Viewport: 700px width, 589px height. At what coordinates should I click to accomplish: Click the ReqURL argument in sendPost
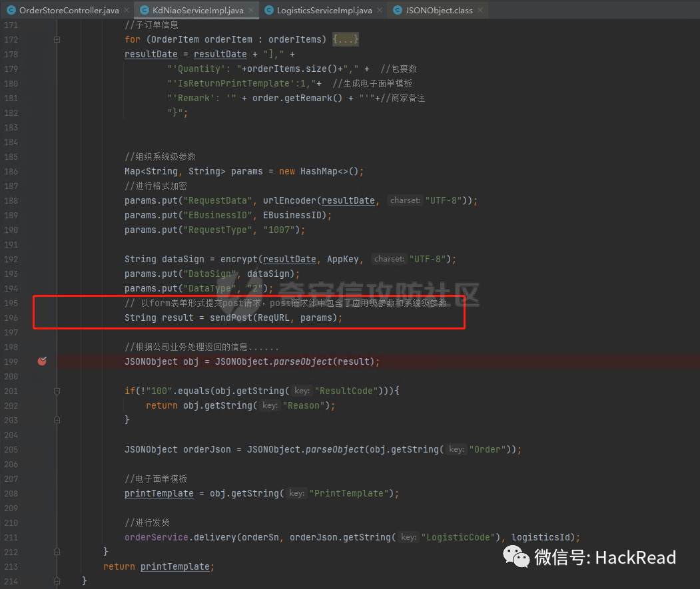[274, 317]
